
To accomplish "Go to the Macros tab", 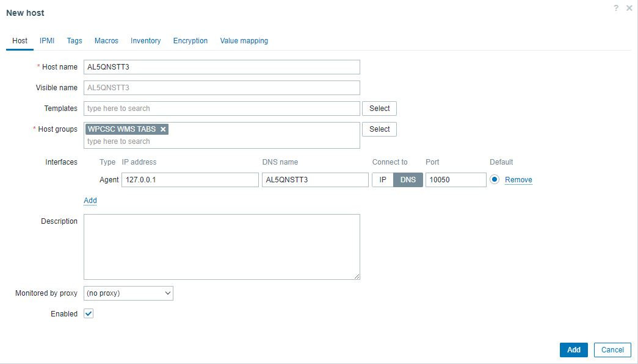I will click(x=106, y=41).
